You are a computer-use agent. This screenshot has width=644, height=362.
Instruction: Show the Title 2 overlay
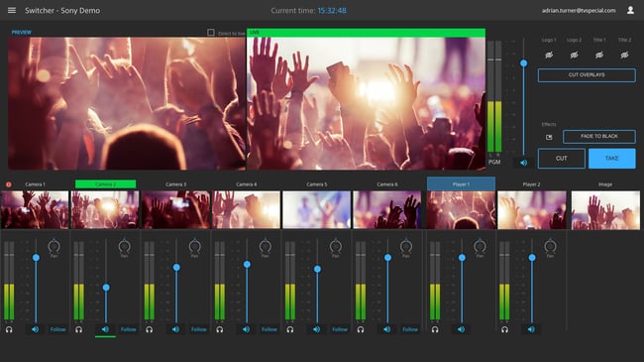(x=624, y=55)
